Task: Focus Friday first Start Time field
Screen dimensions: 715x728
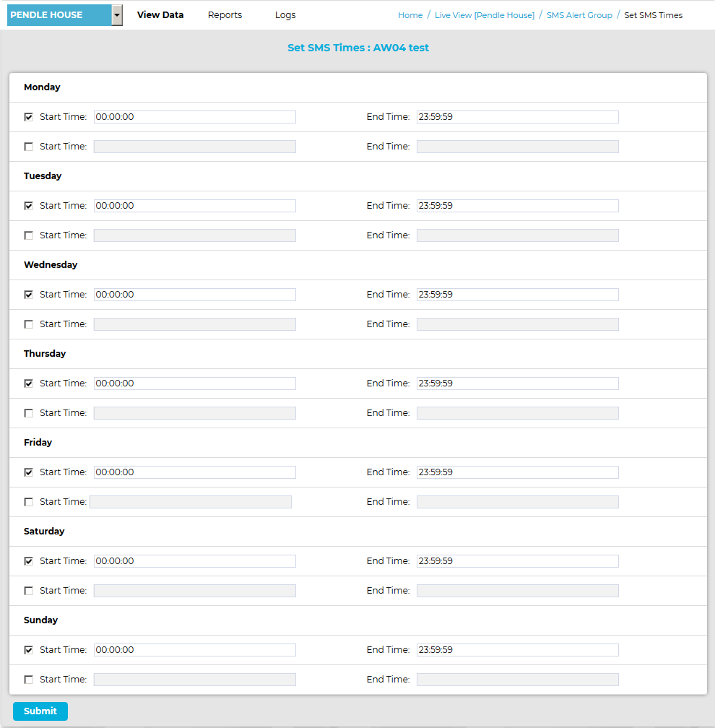Action: pyautogui.click(x=195, y=472)
